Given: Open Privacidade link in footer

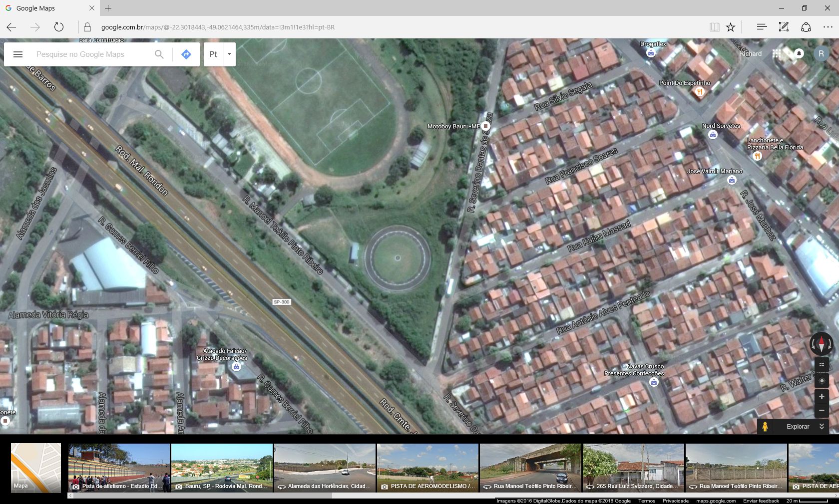Looking at the screenshot, I should (x=675, y=501).
